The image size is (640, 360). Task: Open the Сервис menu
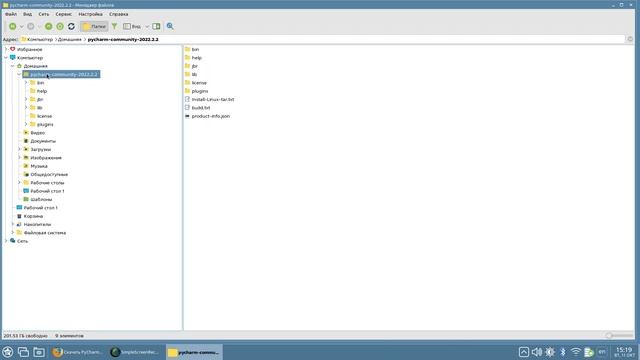coord(64,14)
